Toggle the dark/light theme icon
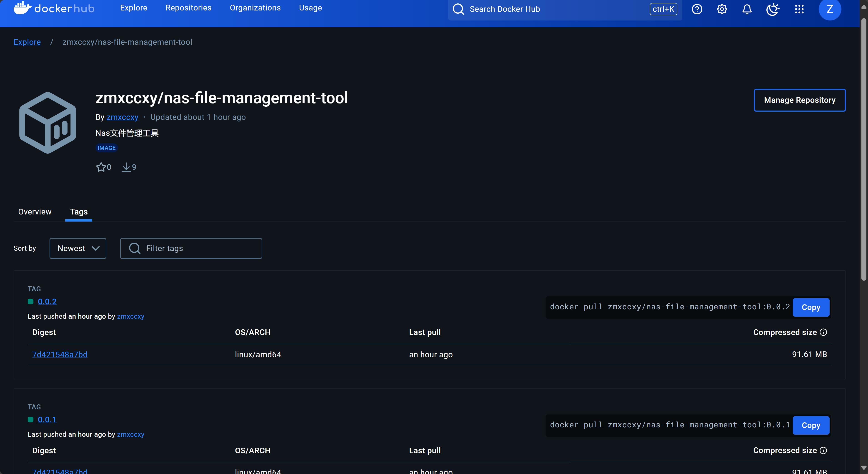 [x=773, y=9]
